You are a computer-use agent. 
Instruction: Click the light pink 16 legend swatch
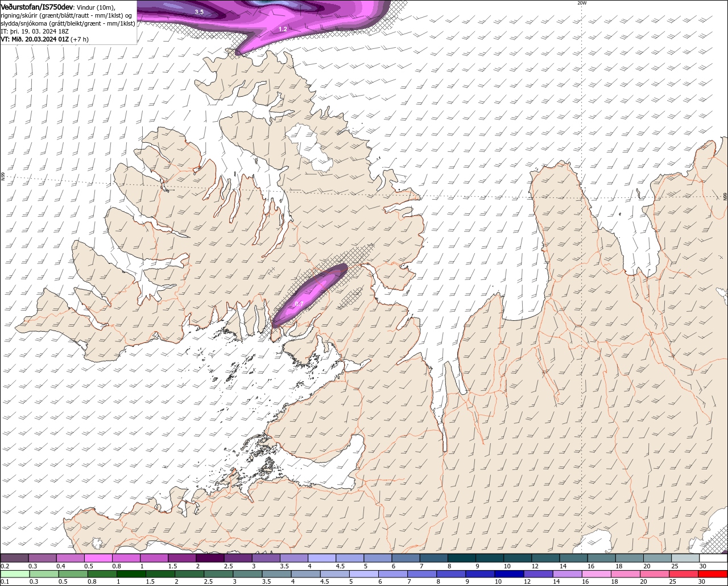pyautogui.click(x=597, y=574)
